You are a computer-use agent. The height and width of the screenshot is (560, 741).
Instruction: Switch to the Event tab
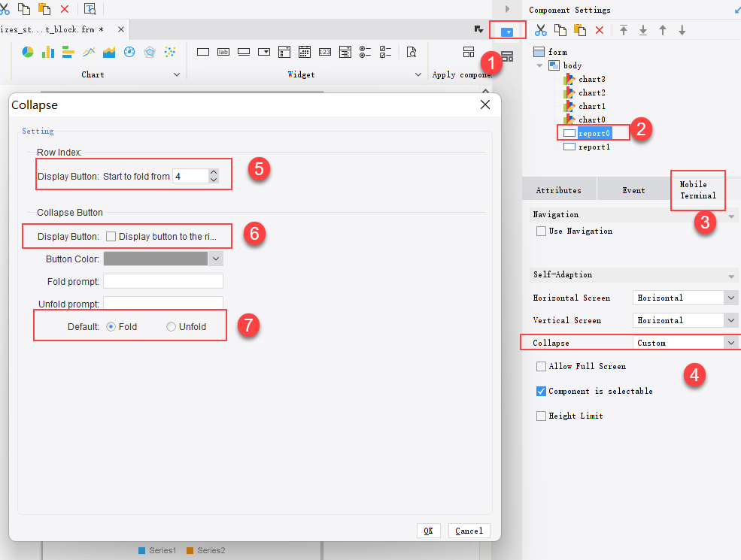pyautogui.click(x=634, y=189)
